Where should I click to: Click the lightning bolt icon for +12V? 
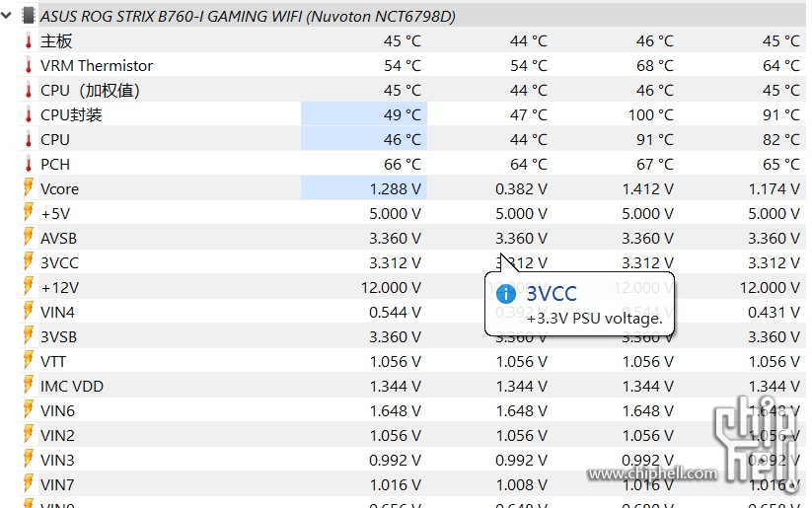pyautogui.click(x=29, y=287)
